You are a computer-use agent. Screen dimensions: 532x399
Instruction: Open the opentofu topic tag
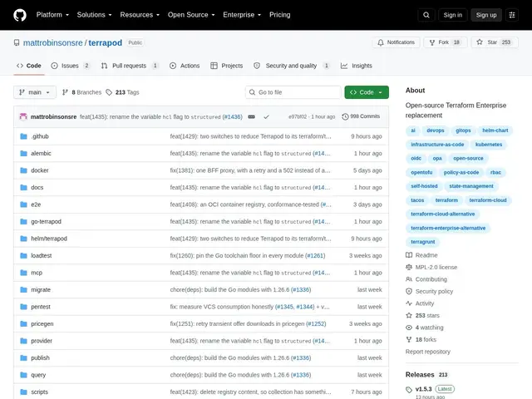pos(421,172)
